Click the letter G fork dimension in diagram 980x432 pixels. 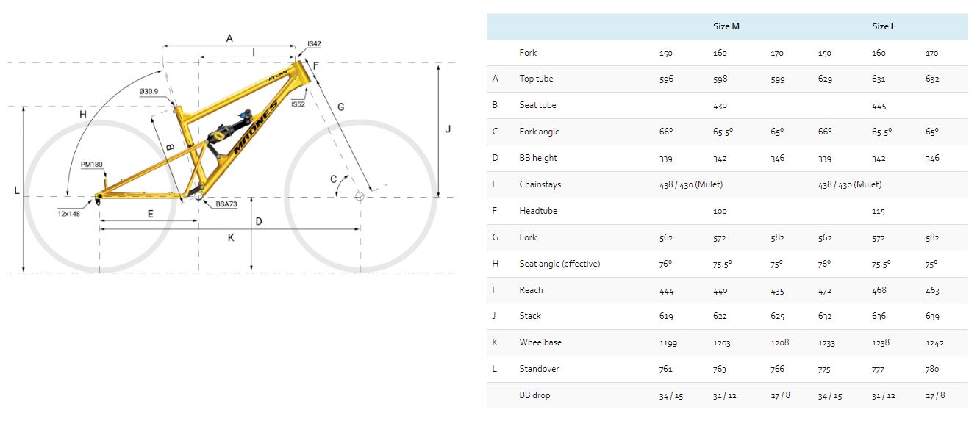[340, 107]
